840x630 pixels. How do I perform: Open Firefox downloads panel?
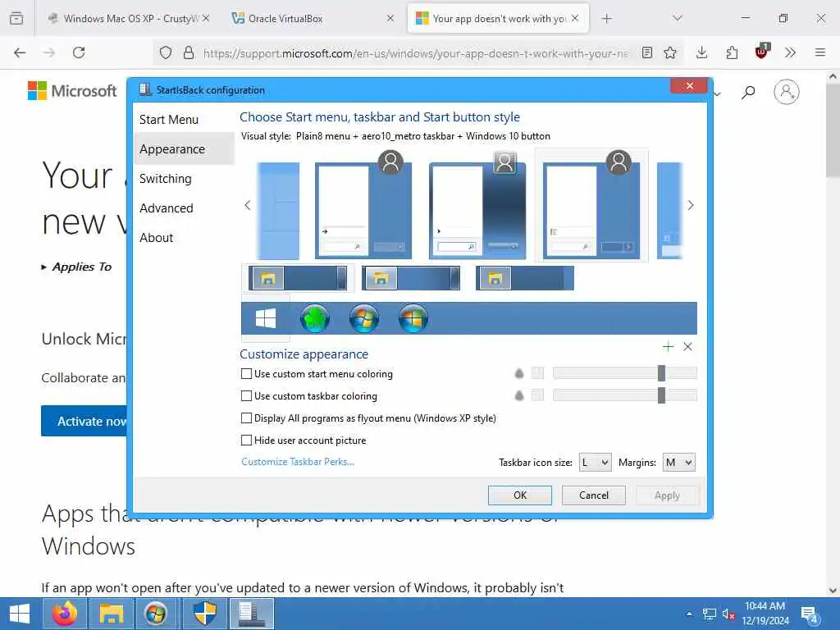coord(702,52)
